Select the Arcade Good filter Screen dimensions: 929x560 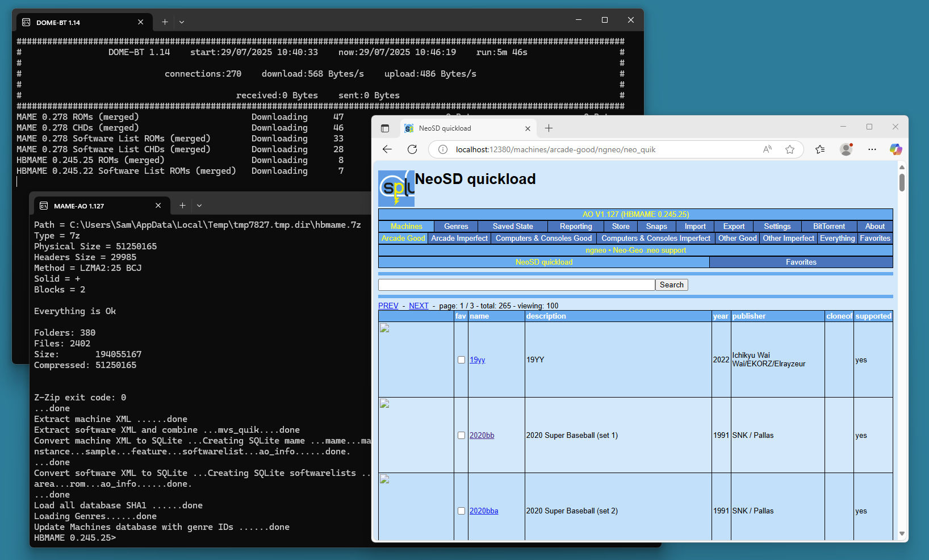403,238
